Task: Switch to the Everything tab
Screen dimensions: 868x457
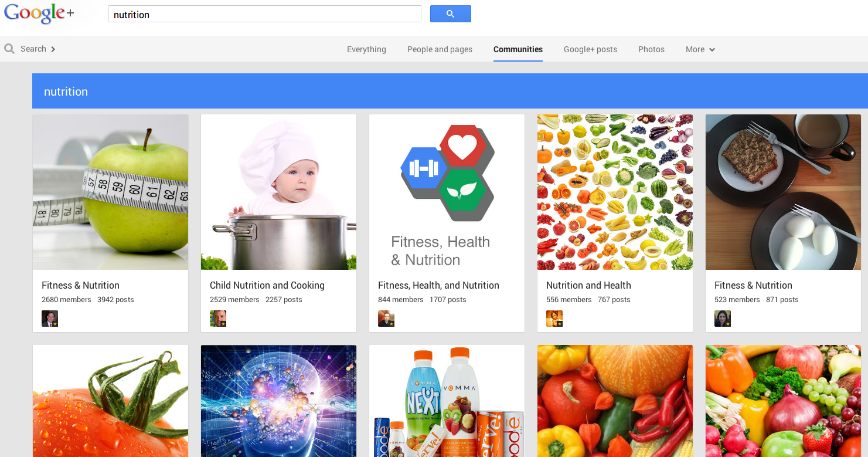Action: tap(366, 49)
